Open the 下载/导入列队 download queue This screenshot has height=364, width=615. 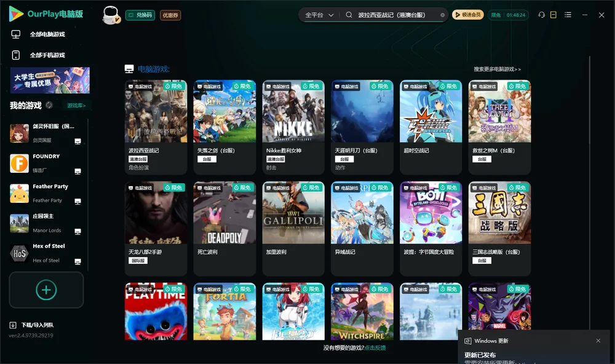coord(32,325)
